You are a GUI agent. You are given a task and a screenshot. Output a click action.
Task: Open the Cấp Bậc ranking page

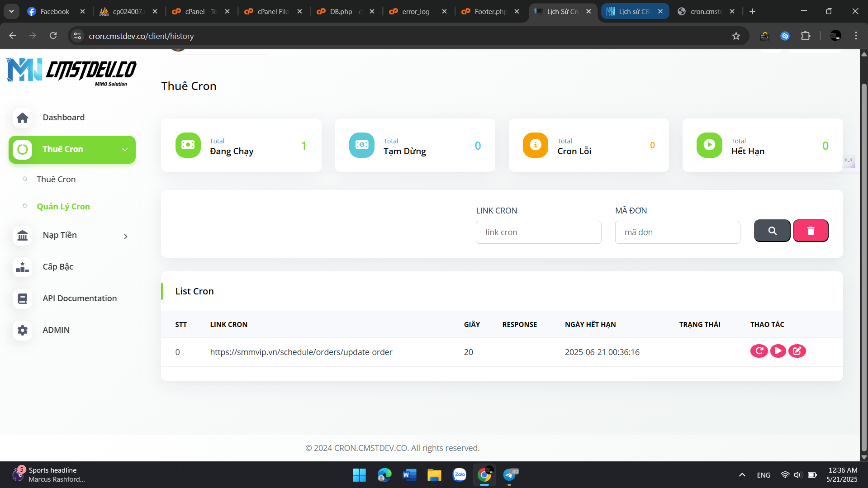pos(58,267)
